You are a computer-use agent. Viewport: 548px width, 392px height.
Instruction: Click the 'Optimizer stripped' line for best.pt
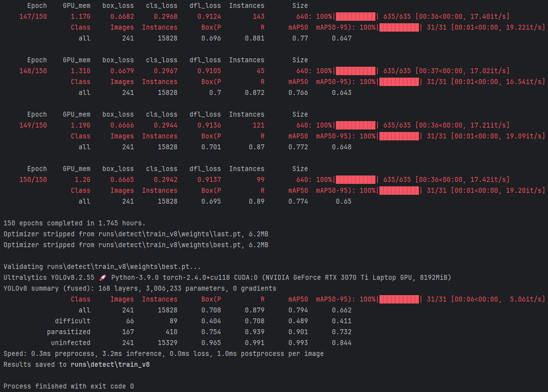point(136,245)
